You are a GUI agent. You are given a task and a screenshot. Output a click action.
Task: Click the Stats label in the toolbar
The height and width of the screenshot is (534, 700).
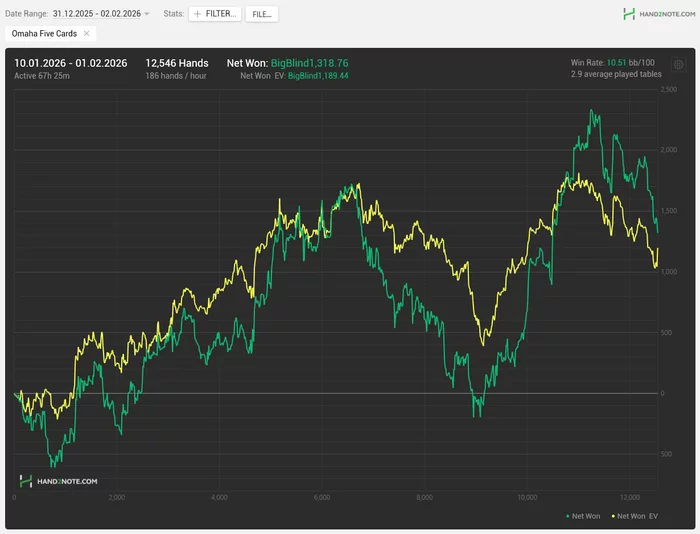click(x=172, y=14)
